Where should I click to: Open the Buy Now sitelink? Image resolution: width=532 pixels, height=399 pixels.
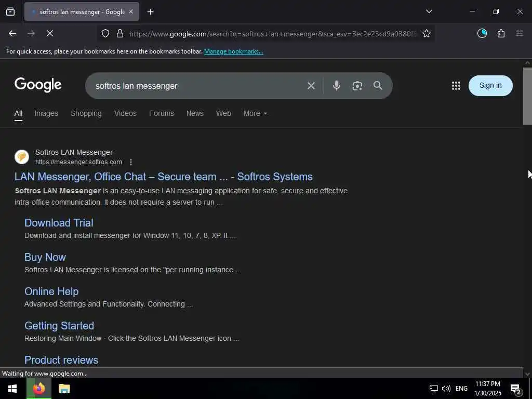45,257
